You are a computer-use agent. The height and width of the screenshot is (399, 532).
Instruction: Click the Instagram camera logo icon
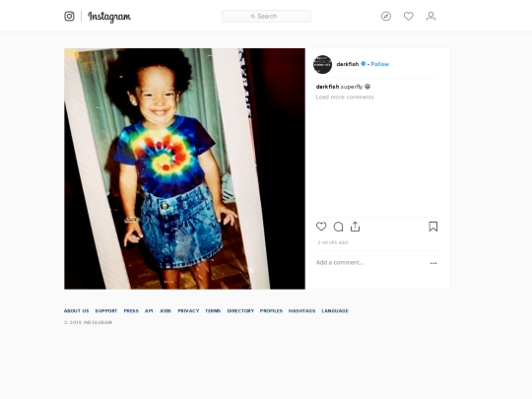click(69, 16)
